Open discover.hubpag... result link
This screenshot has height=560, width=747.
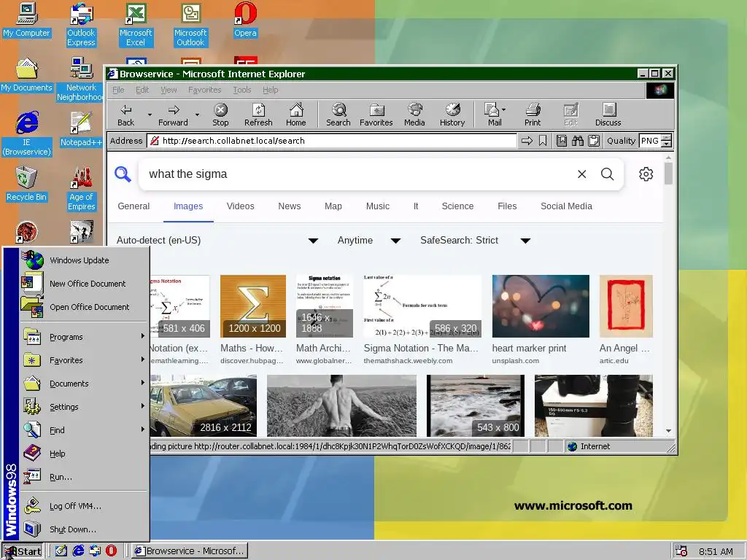click(x=252, y=360)
